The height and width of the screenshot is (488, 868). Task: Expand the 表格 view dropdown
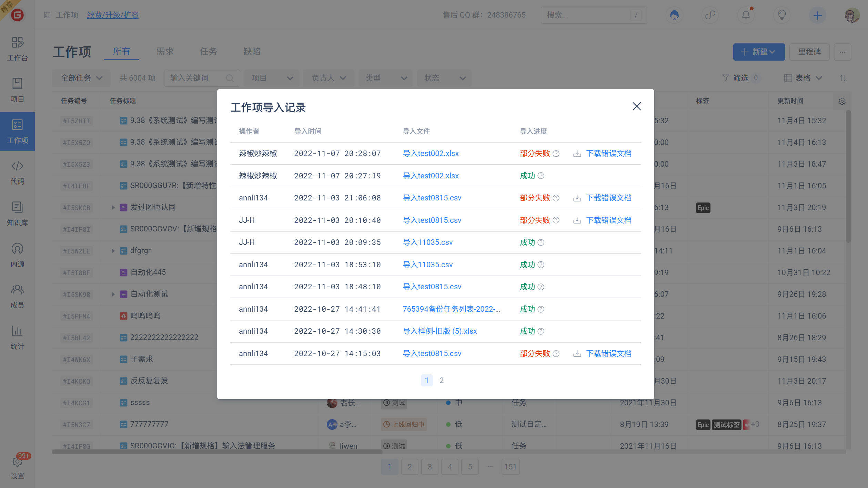pyautogui.click(x=803, y=78)
